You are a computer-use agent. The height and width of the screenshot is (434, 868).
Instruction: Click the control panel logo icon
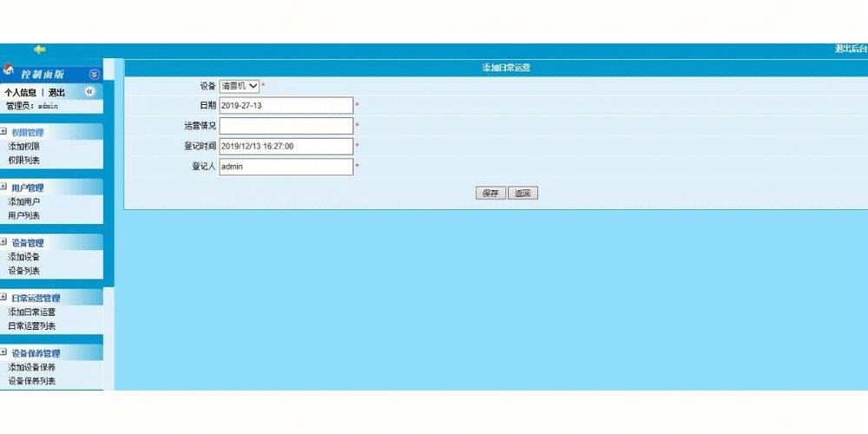tap(9, 69)
